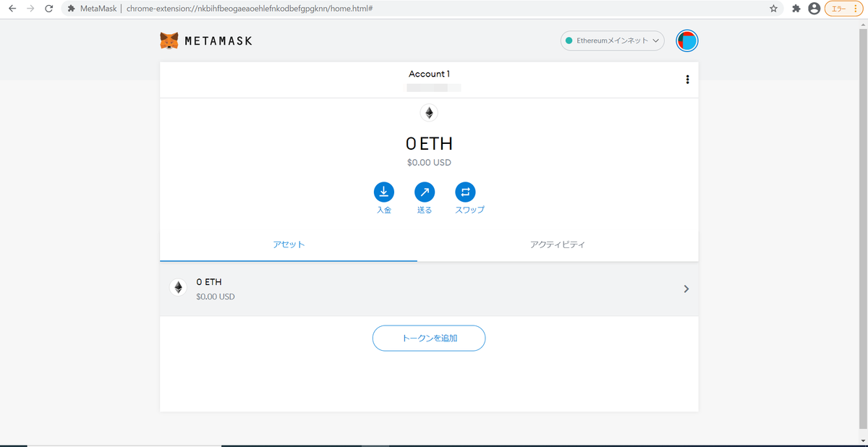Go back with the browser back arrow
868x447 pixels.
(x=12, y=9)
